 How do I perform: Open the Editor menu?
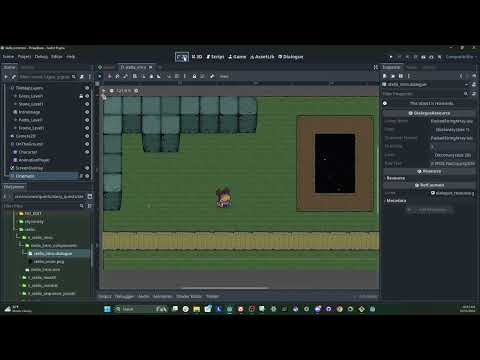57,57
